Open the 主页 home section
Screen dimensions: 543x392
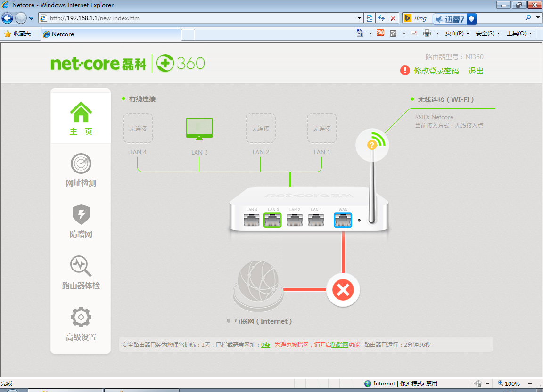81,118
